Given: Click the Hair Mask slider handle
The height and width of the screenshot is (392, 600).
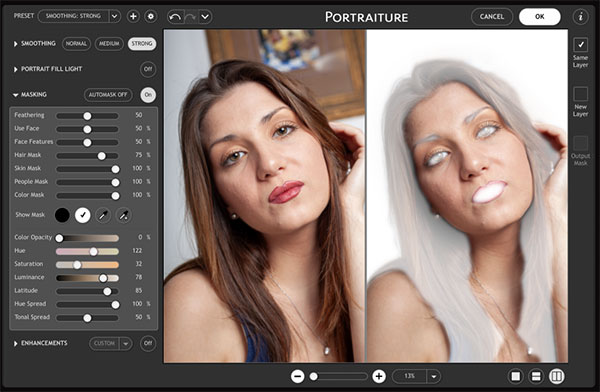Looking at the screenshot, I should [x=101, y=156].
